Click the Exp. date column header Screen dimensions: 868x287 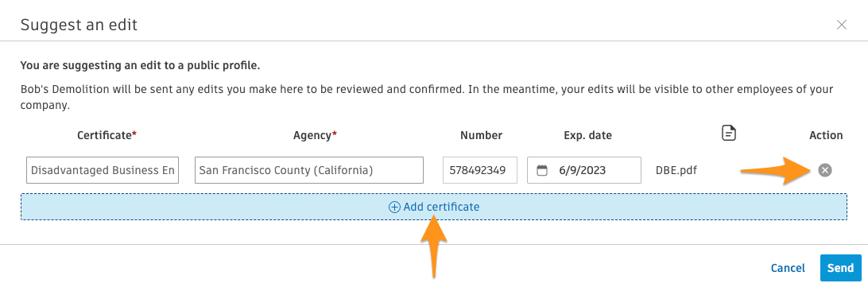tap(588, 135)
